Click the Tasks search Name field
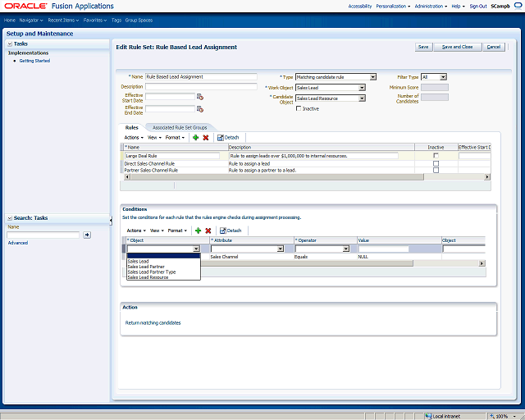Image resolution: width=525 pixels, height=420 pixels. pyautogui.click(x=43, y=235)
